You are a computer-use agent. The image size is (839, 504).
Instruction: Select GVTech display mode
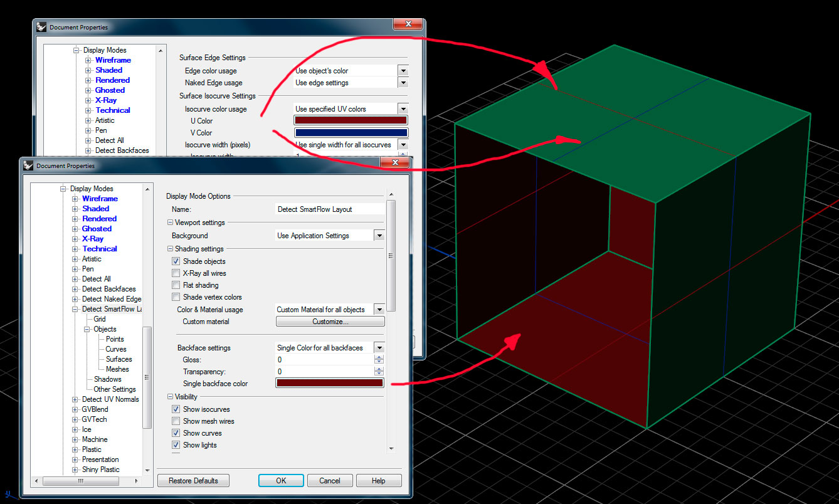(95, 419)
